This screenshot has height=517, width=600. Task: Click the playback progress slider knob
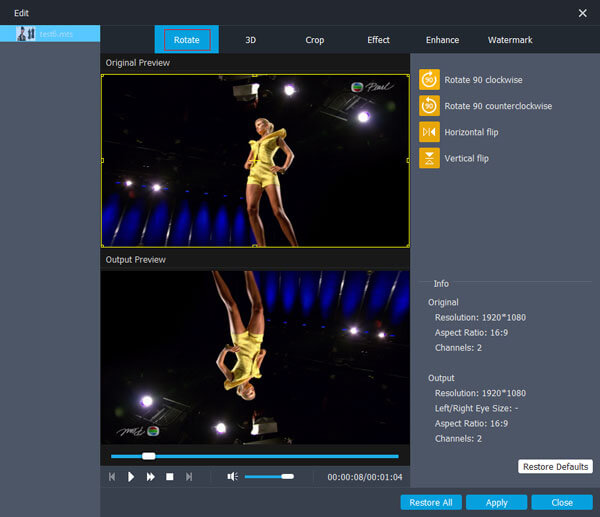(x=148, y=456)
